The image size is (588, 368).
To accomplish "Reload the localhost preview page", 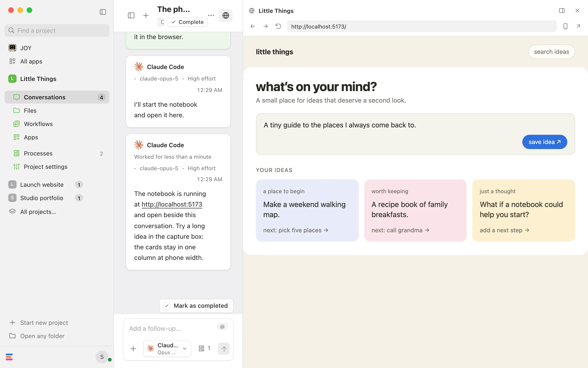I will [278, 26].
